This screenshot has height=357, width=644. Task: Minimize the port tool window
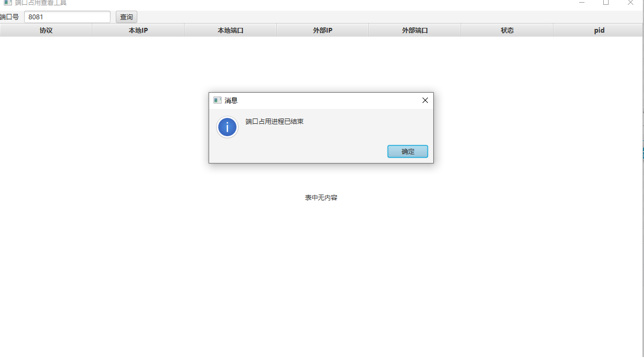tap(582, 3)
